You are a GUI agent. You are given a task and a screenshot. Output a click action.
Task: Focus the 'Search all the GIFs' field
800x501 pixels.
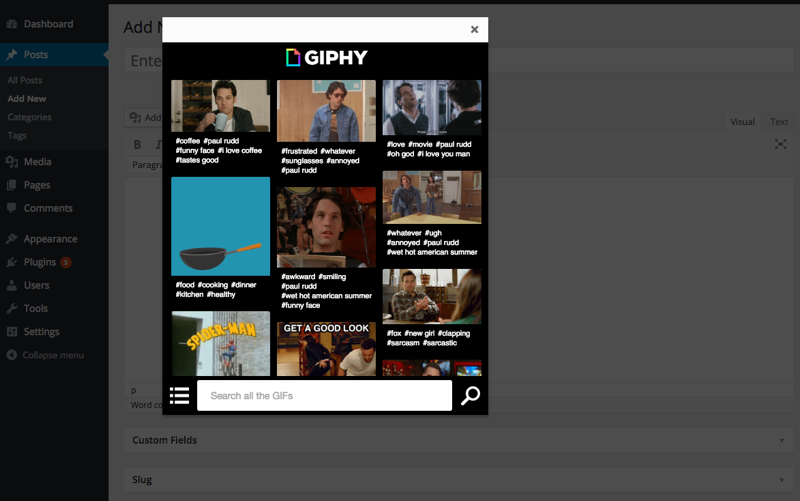[x=324, y=395]
